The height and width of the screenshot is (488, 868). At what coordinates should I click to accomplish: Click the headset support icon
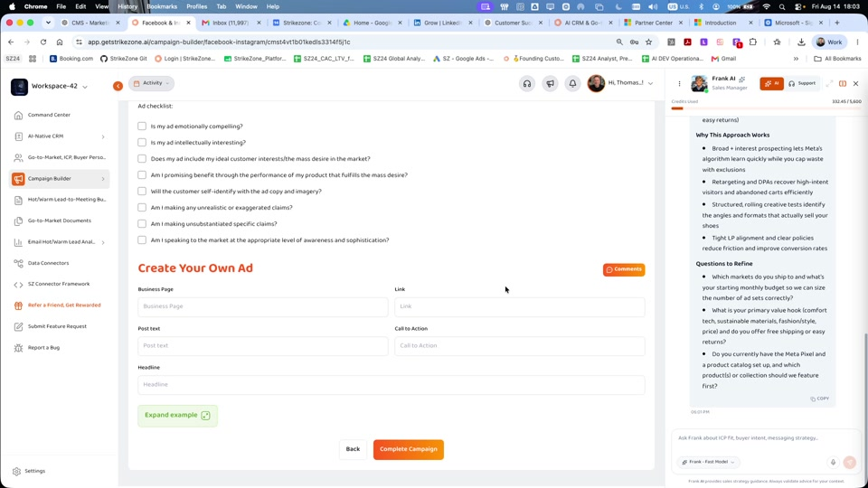(x=526, y=83)
